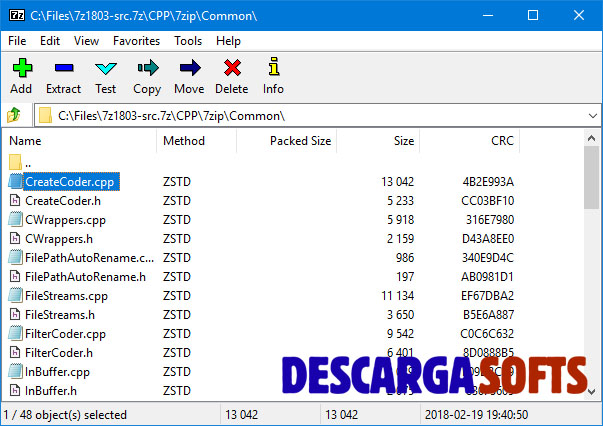The image size is (603, 426).
Task: Open the Info properties icon
Action: tap(274, 67)
